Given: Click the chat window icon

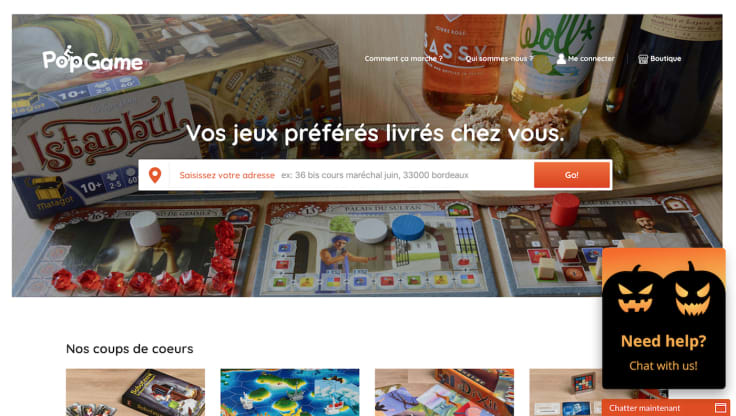Looking at the screenshot, I should tap(720, 408).
